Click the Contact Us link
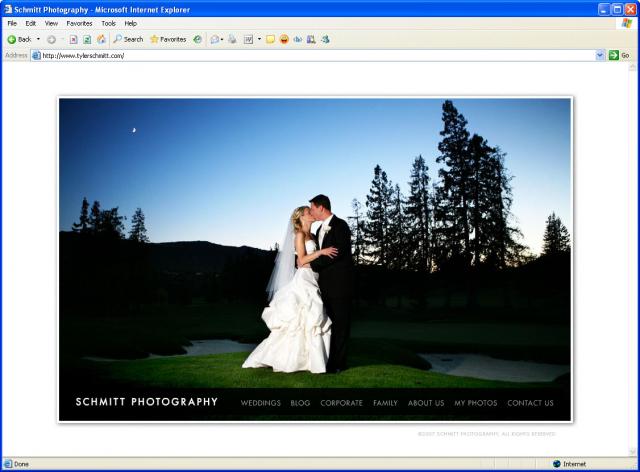This screenshot has width=640, height=472. coord(530,403)
